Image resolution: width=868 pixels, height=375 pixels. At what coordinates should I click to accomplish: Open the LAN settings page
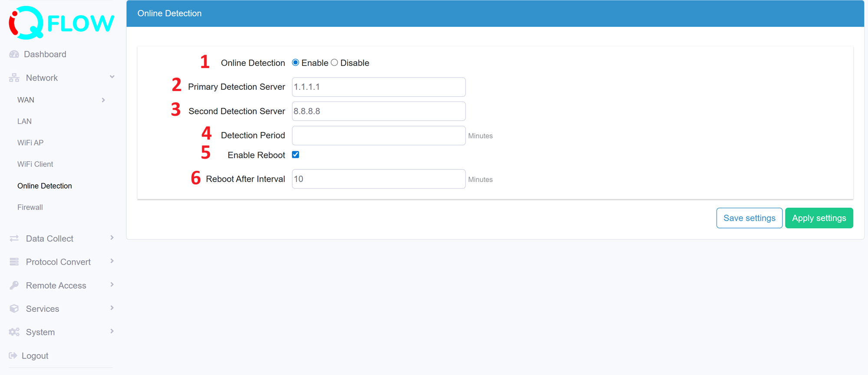(24, 121)
